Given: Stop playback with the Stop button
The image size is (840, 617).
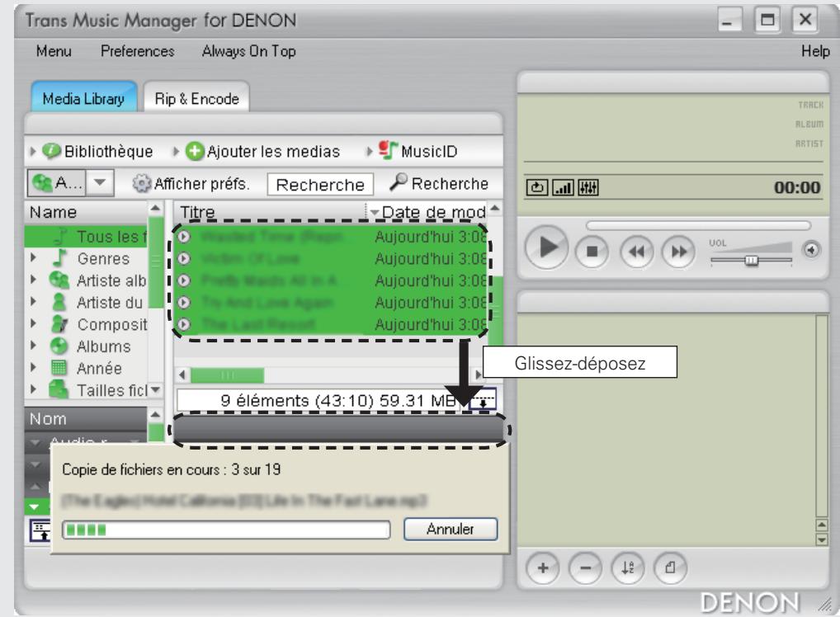Looking at the screenshot, I should (x=592, y=252).
